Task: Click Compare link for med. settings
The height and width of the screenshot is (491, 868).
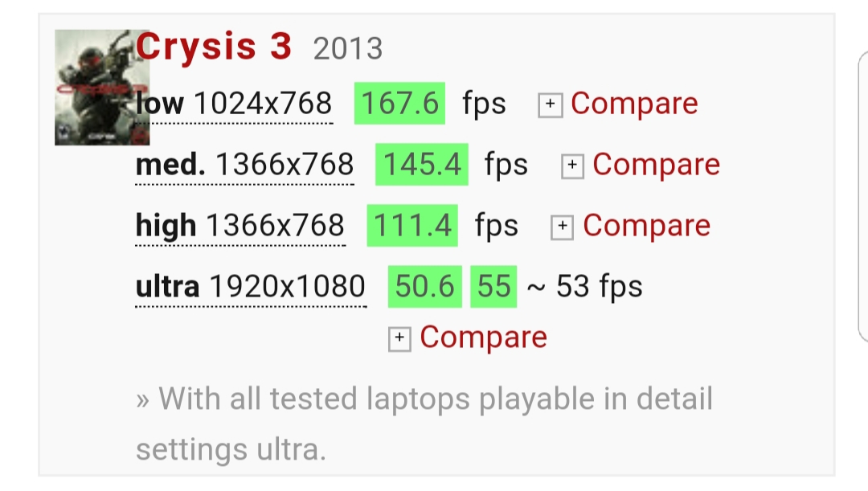Action: [657, 165]
